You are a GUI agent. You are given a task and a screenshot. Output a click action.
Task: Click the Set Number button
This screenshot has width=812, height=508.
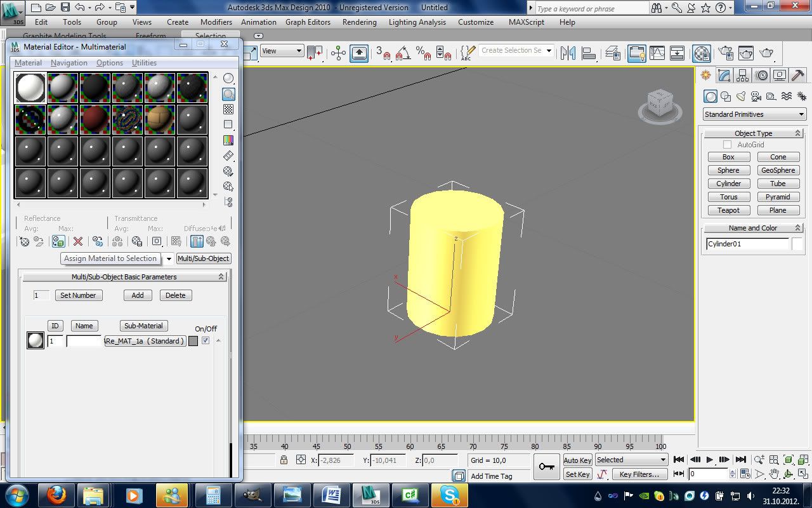pyautogui.click(x=79, y=295)
